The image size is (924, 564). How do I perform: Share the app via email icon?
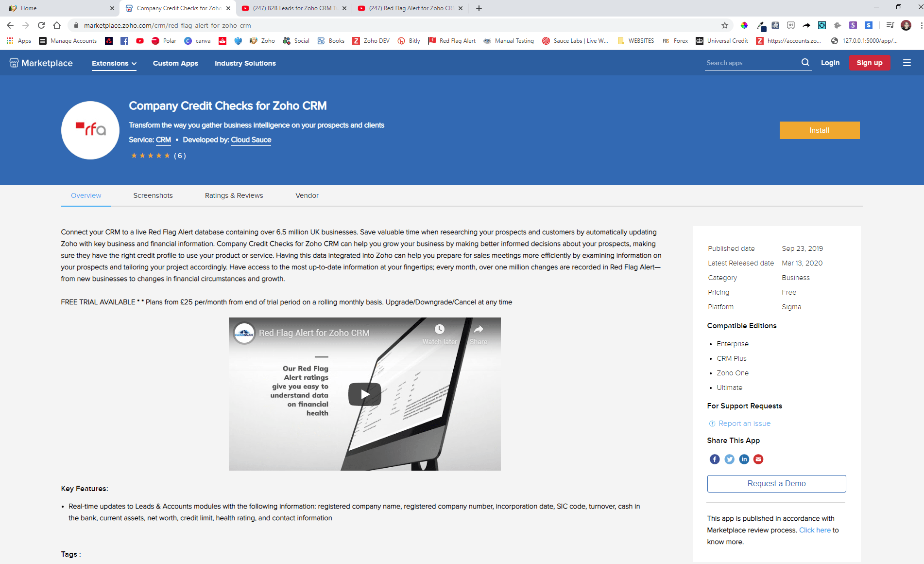tap(758, 459)
